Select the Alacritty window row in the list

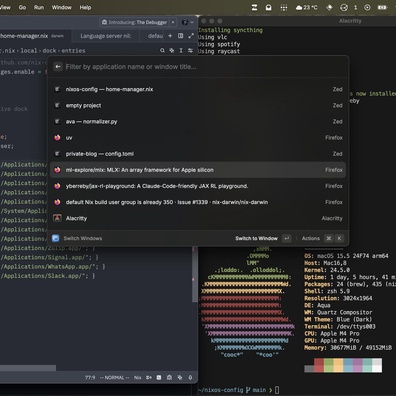click(x=198, y=218)
